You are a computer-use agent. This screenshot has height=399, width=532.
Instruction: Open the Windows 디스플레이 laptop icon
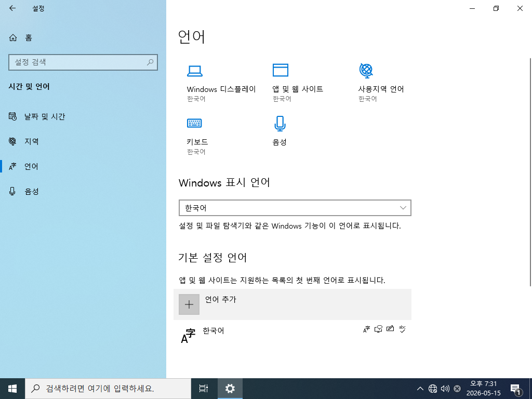tap(195, 71)
